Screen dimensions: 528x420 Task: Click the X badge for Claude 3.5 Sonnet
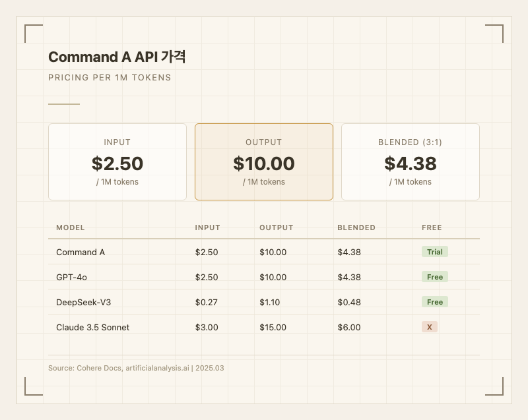429,327
